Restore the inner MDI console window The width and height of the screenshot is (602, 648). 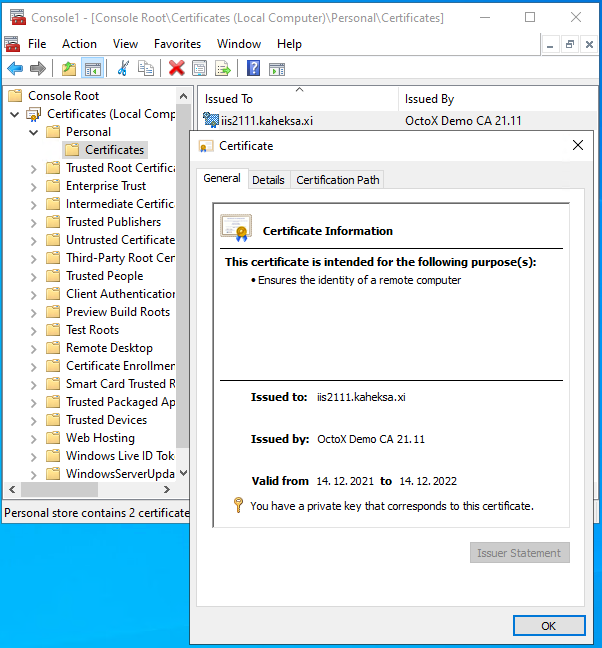(569, 44)
